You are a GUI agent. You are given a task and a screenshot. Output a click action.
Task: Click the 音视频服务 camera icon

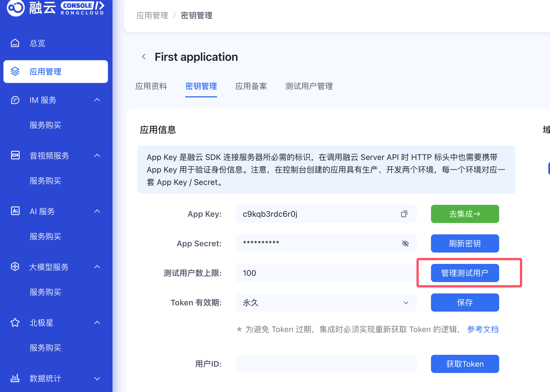(x=15, y=155)
